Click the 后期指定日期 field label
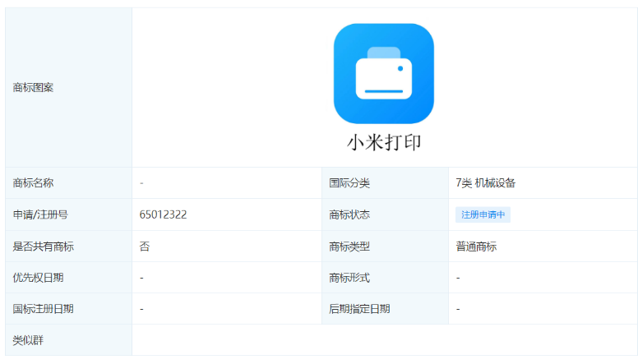Viewport: 638px width, 364px height. pyautogui.click(x=359, y=309)
